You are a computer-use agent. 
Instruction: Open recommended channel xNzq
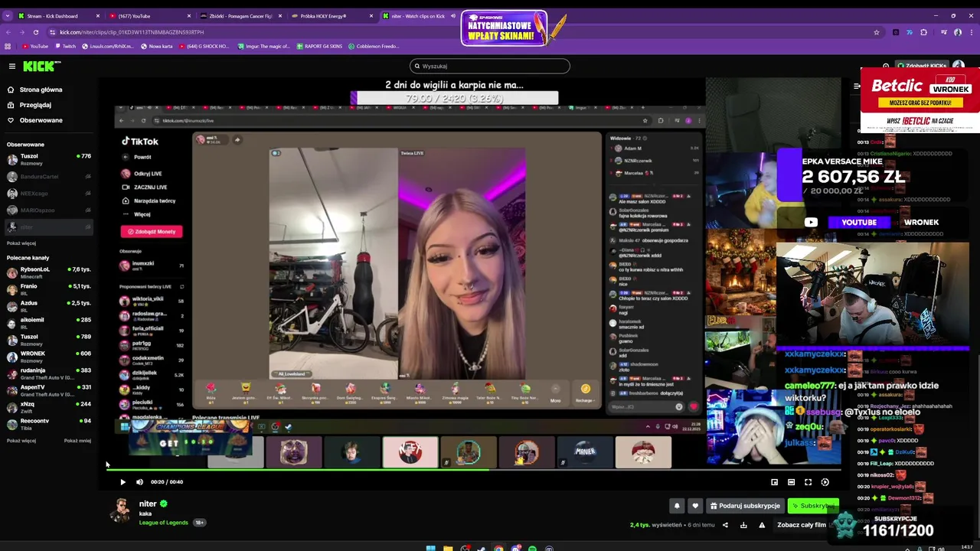pos(47,407)
